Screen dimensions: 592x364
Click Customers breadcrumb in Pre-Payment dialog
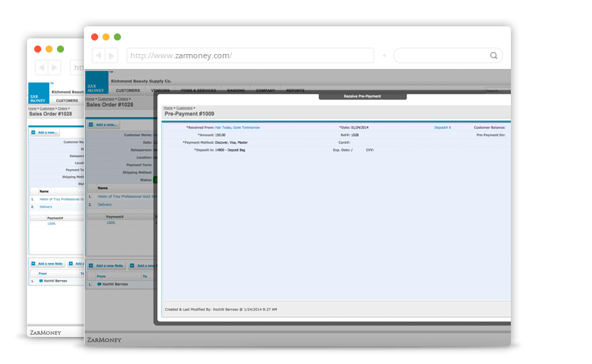tap(184, 108)
